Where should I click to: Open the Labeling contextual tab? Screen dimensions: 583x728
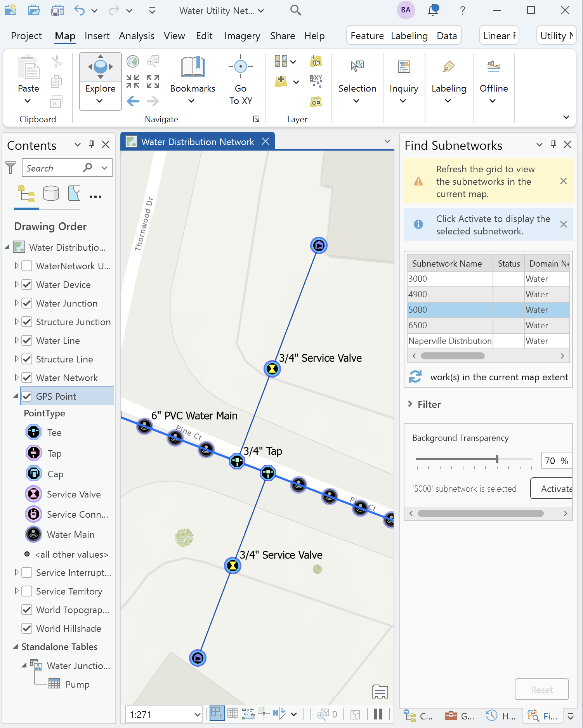click(409, 36)
